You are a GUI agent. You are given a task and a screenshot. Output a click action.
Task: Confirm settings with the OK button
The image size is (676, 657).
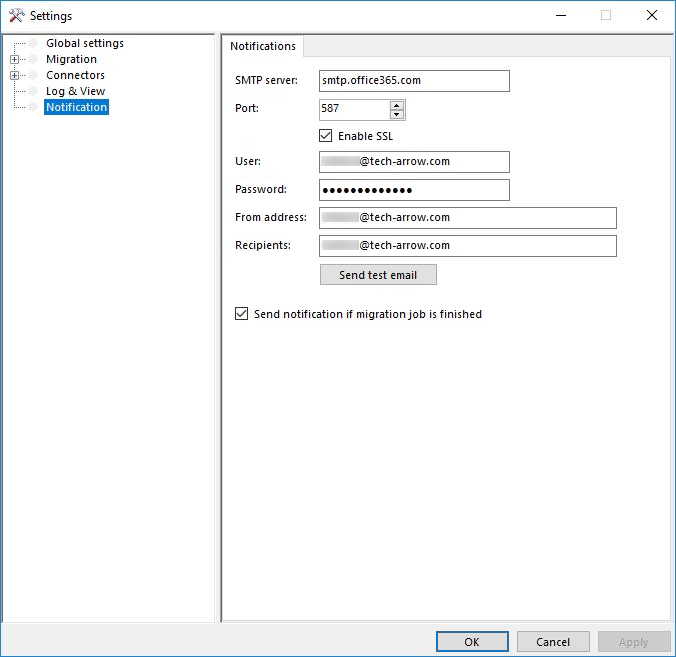(472, 642)
